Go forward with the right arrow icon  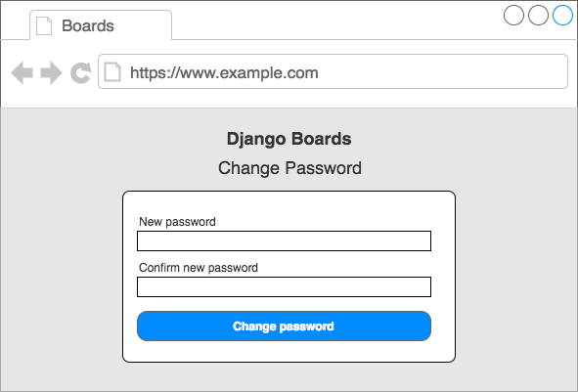51,73
